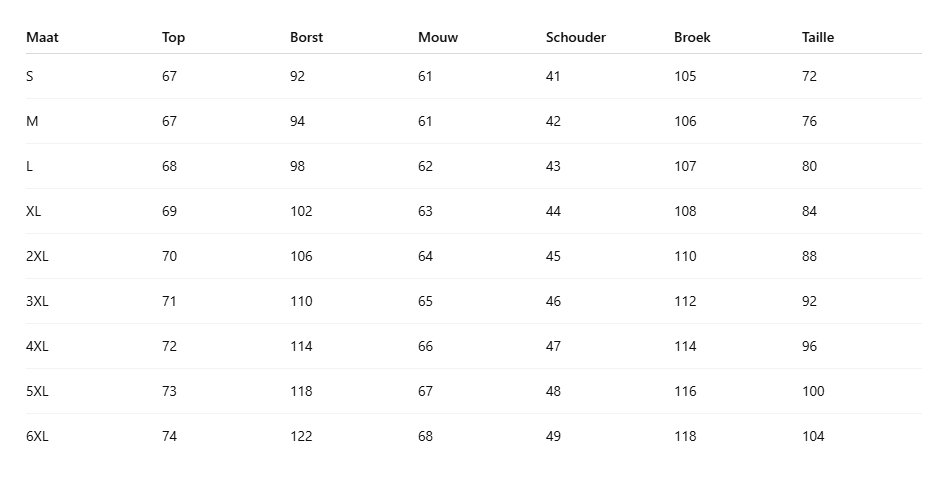This screenshot has width=931, height=478.
Task: Click Taille value 100 in 5XL row
Action: click(x=813, y=391)
